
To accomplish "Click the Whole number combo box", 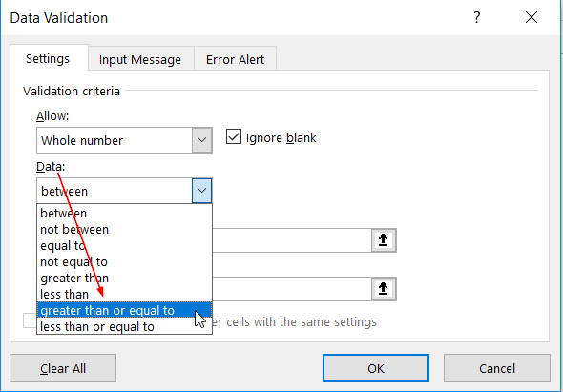I will click(x=124, y=140).
